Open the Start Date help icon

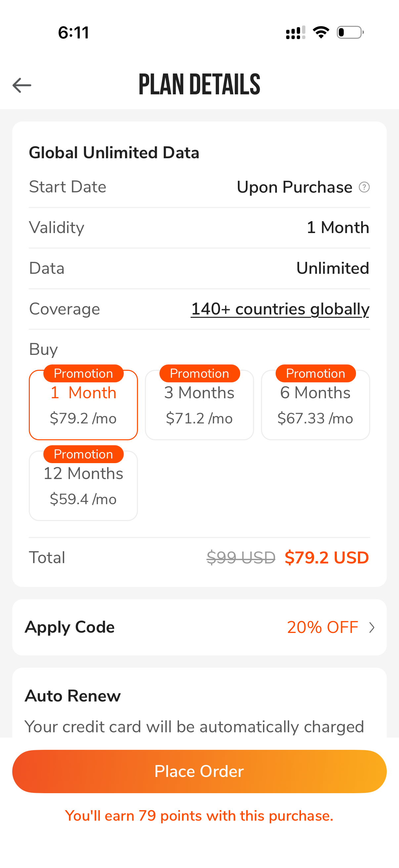tap(364, 187)
